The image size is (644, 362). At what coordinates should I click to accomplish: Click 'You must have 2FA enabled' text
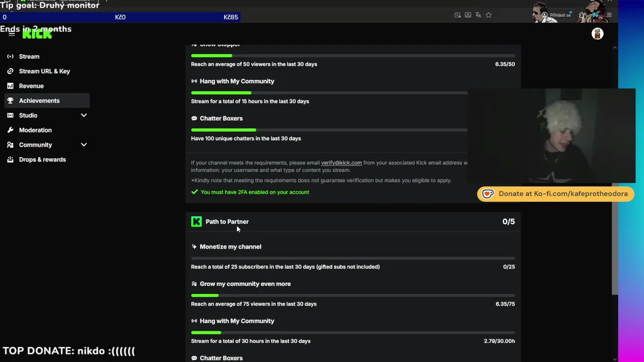pos(255,192)
